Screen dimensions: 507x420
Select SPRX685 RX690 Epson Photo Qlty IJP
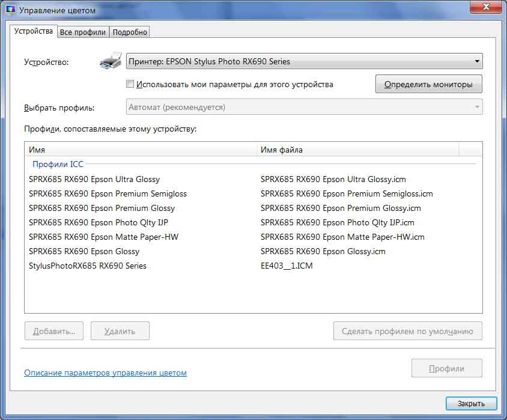[x=99, y=222]
